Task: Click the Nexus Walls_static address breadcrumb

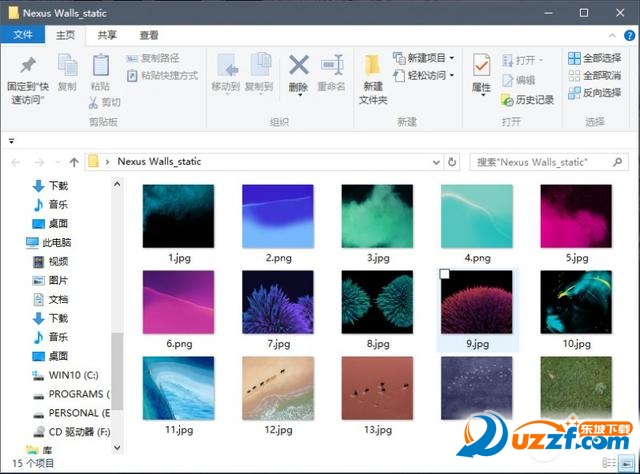Action: coord(159,162)
